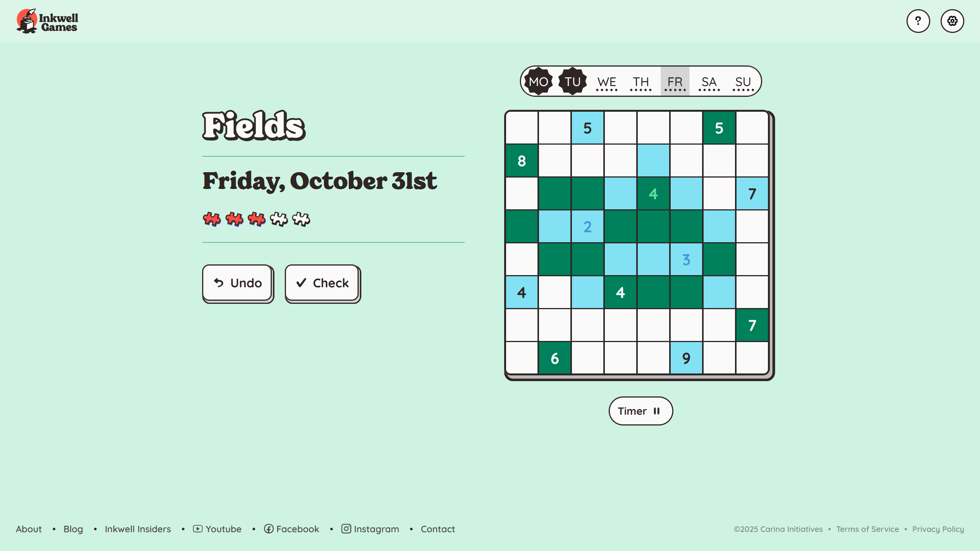Switch to the SA day tab
This screenshot has width=980, height=551.
[709, 82]
